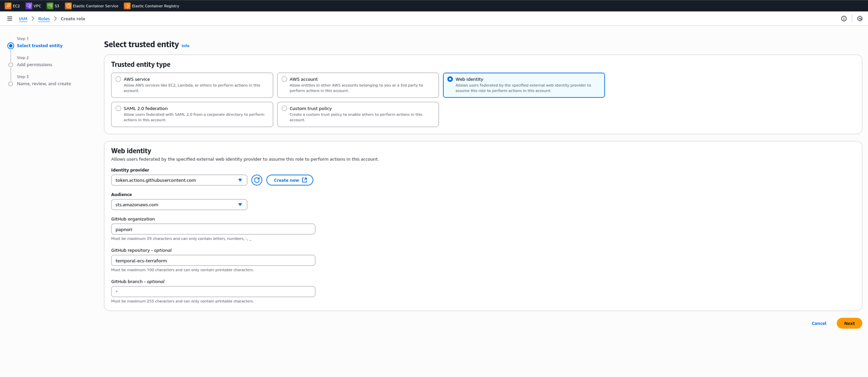Screen dimensions: 868x377
Task: Open the EC2 service shortcut icon
Action: click(x=8, y=6)
